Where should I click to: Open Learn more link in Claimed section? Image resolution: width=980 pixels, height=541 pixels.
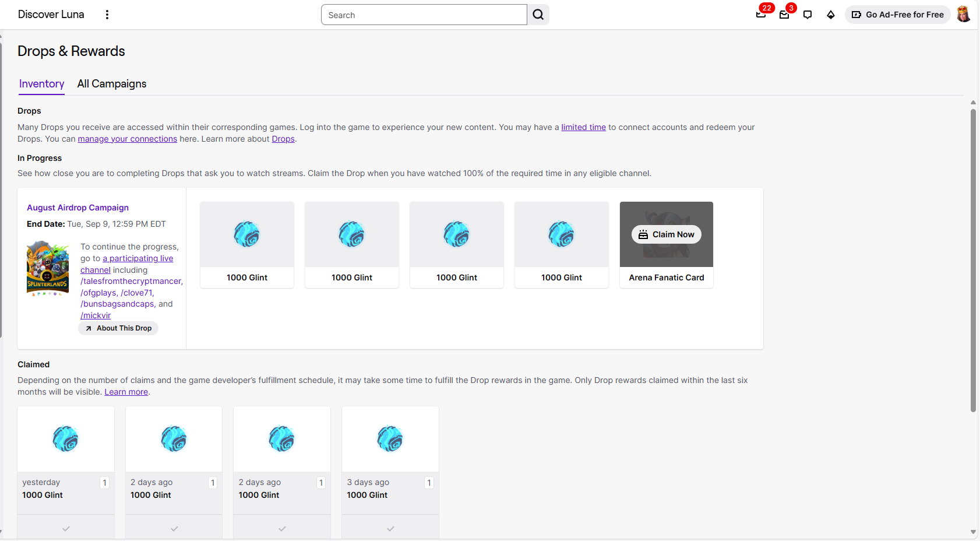tap(126, 392)
